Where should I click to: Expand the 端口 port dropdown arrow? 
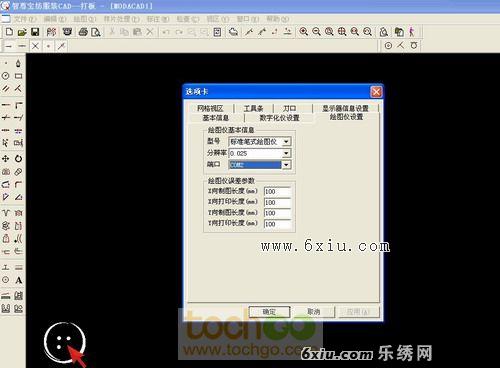[x=286, y=165]
